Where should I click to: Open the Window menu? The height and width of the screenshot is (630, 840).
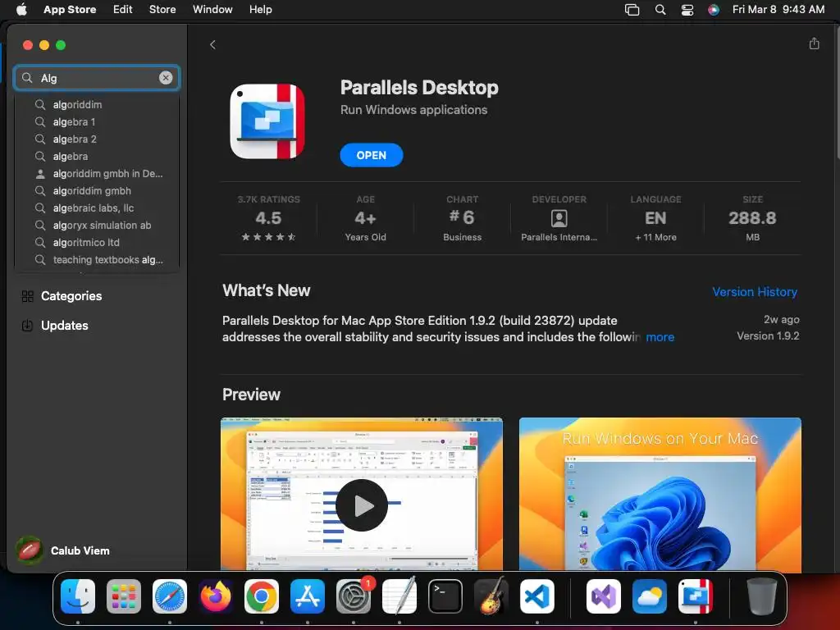pyautogui.click(x=212, y=10)
